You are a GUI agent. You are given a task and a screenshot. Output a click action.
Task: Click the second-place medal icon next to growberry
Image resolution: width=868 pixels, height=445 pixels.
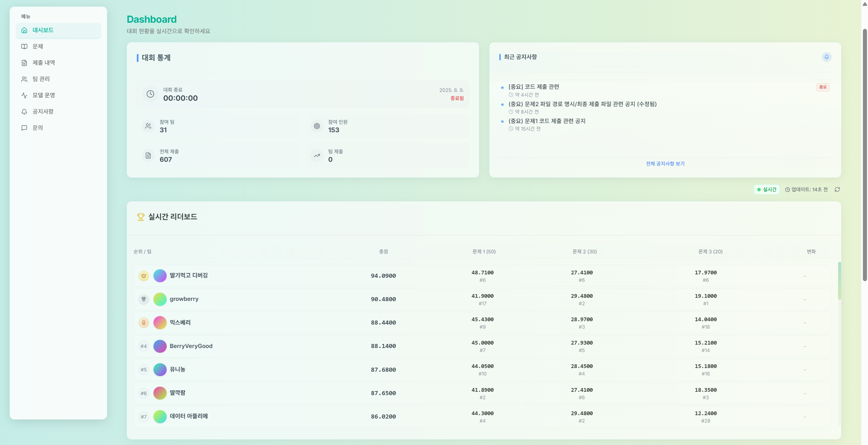tap(144, 299)
